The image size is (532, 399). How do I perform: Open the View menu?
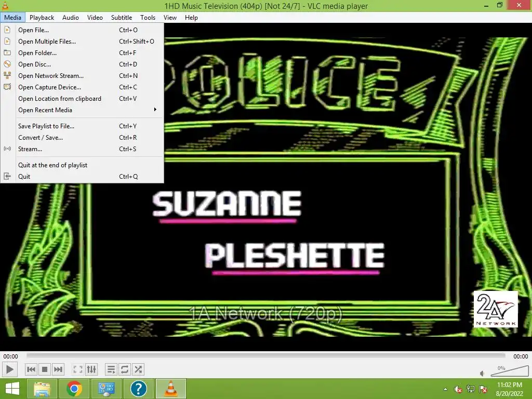(x=170, y=17)
